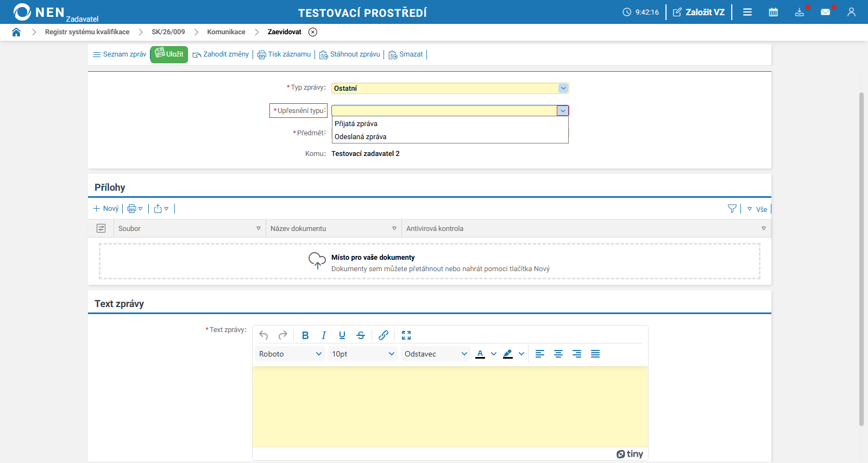
Task: Open the envelope messages icon
Action: click(826, 12)
